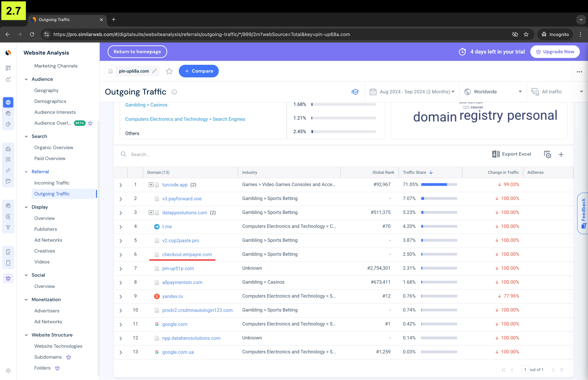The height and width of the screenshot is (380, 588).
Task: Click the pencil edit icon beside pin-up68a.com
Action: (154, 71)
